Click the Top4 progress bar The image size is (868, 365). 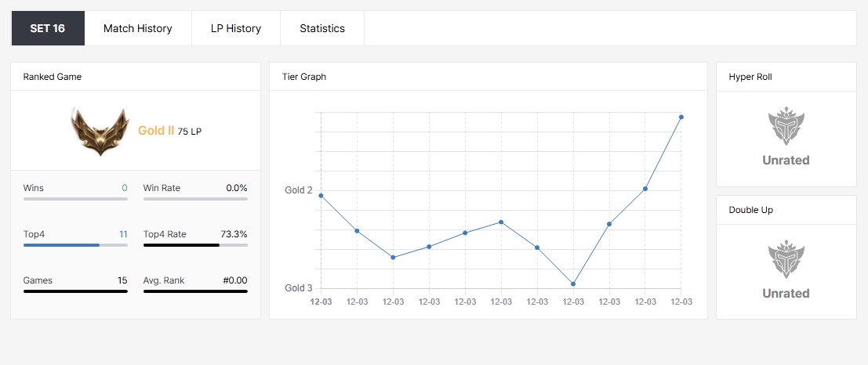tap(75, 245)
